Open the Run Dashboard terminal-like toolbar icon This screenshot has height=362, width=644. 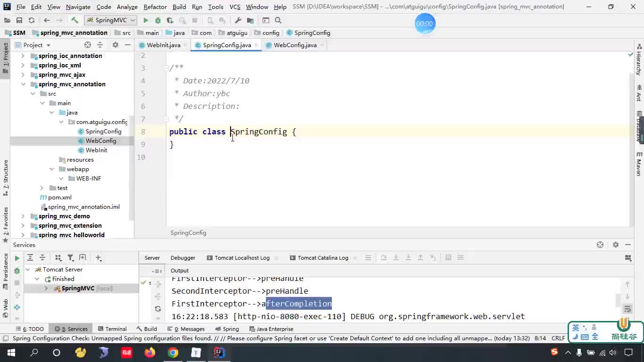[266, 20]
